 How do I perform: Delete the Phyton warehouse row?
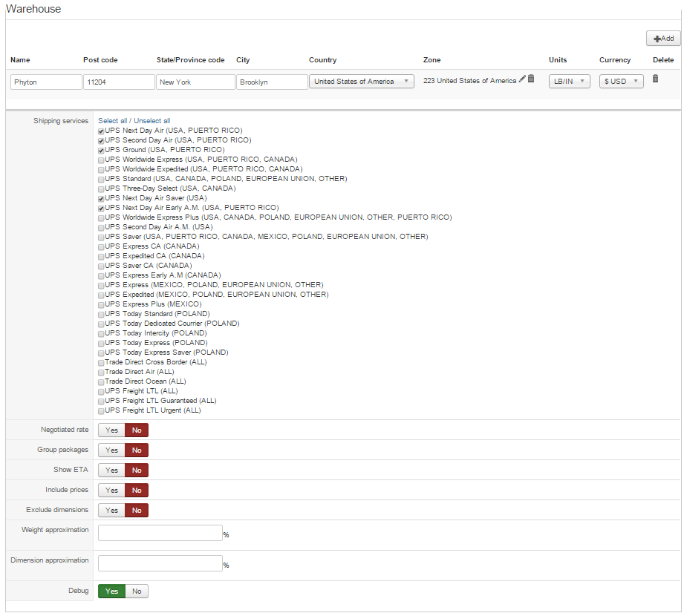pyautogui.click(x=656, y=79)
